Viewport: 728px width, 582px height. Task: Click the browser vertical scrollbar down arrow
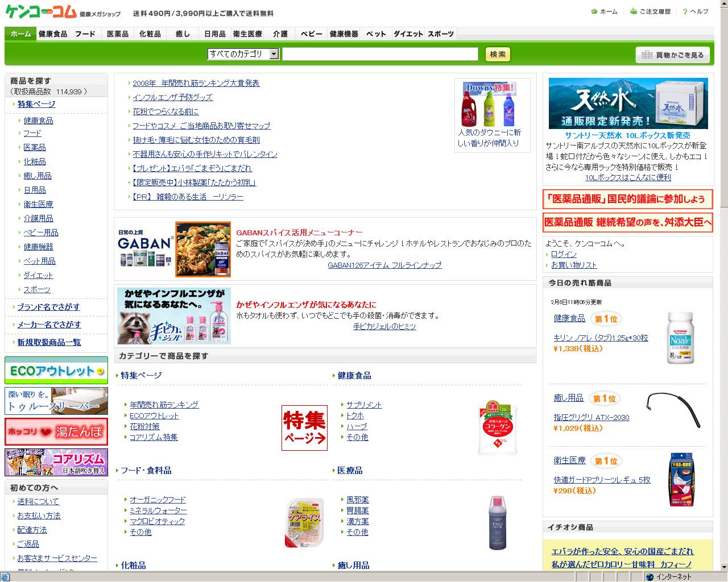pyautogui.click(x=723, y=567)
